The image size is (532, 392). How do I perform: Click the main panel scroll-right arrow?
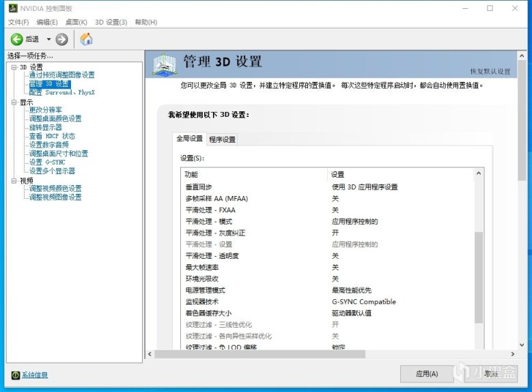point(513,354)
